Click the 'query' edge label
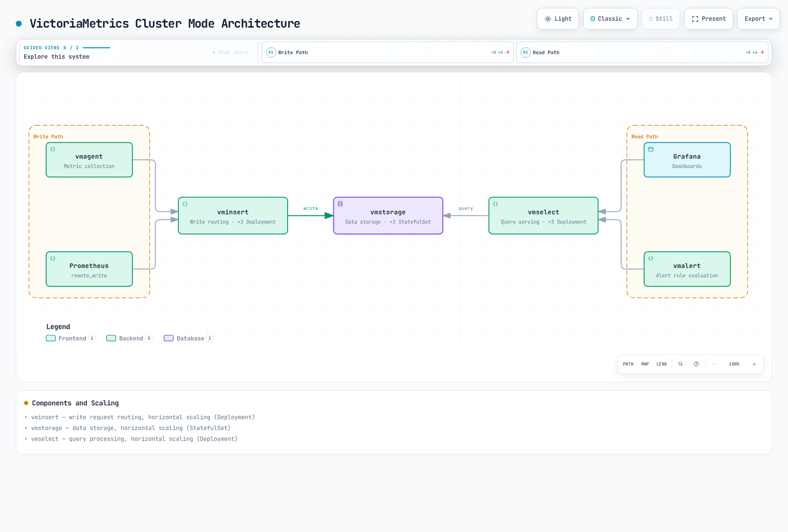 click(466, 208)
